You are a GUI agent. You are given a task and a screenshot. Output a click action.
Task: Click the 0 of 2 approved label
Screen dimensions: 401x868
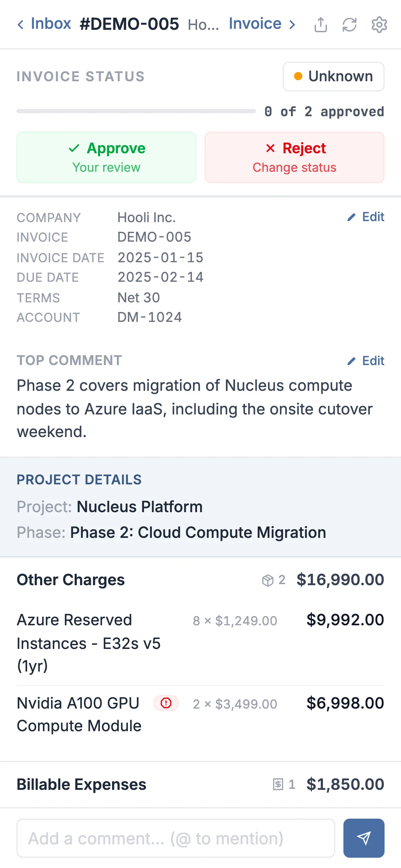[x=324, y=111]
